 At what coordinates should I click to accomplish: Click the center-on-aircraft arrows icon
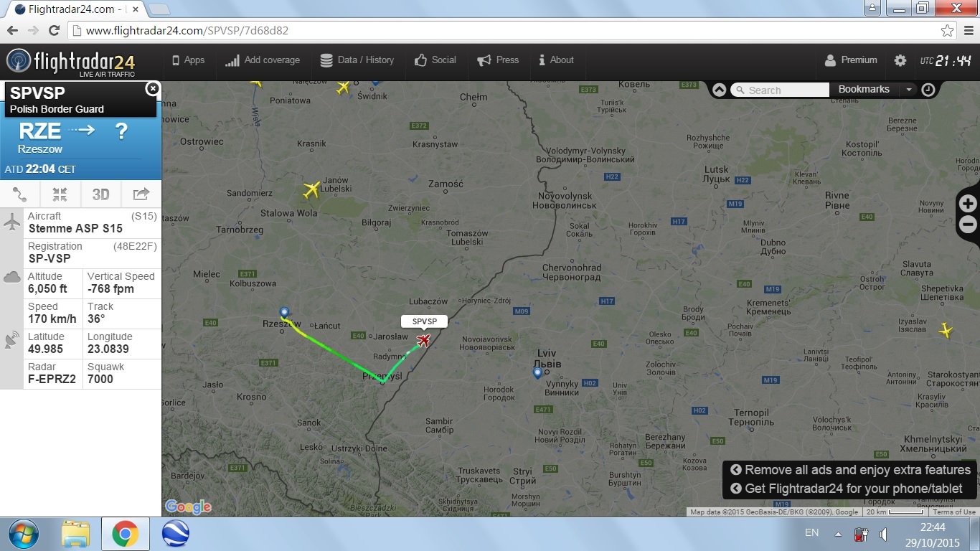click(x=60, y=194)
